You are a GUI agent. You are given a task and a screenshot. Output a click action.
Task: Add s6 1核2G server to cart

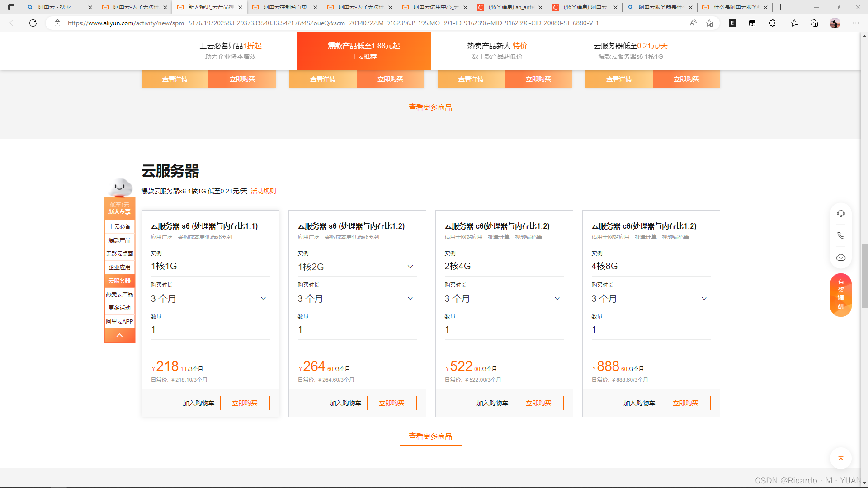pos(345,403)
